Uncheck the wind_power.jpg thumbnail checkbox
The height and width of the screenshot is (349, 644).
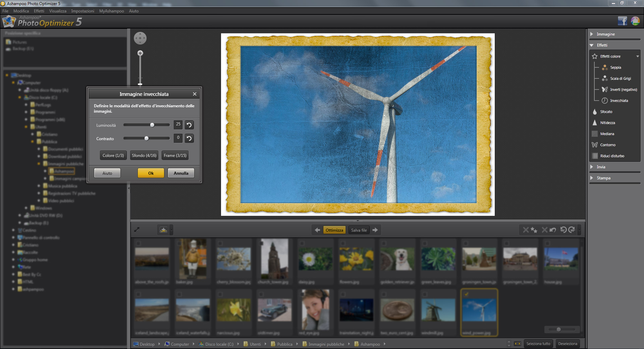point(466,294)
